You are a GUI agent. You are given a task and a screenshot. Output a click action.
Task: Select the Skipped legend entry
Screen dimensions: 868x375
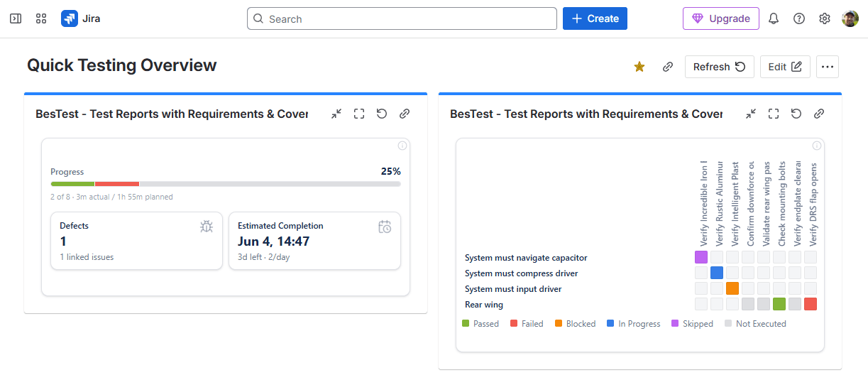point(692,324)
